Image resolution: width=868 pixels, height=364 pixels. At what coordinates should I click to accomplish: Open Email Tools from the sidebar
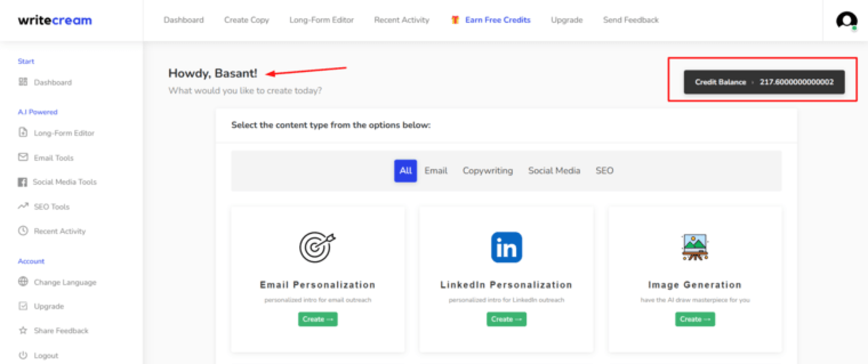(53, 158)
